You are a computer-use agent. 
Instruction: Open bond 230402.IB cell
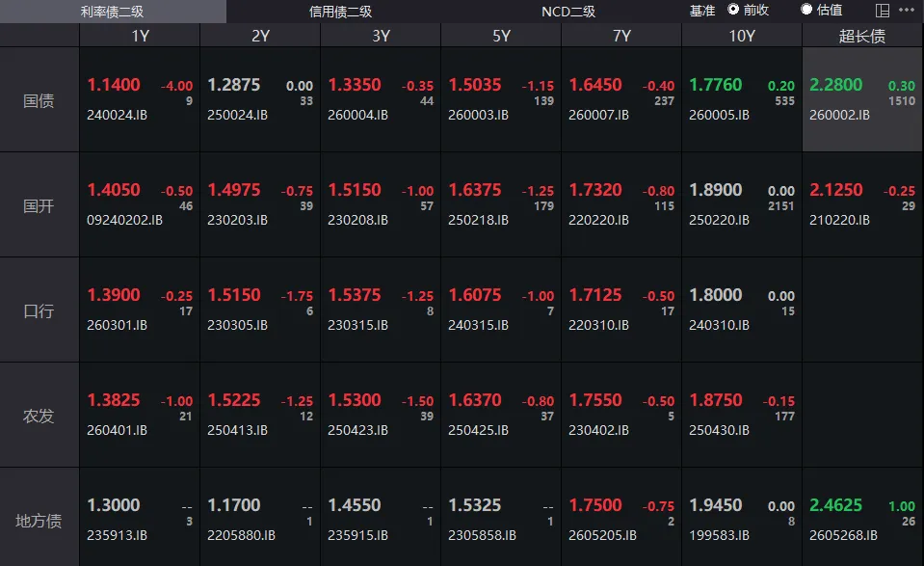(x=621, y=415)
